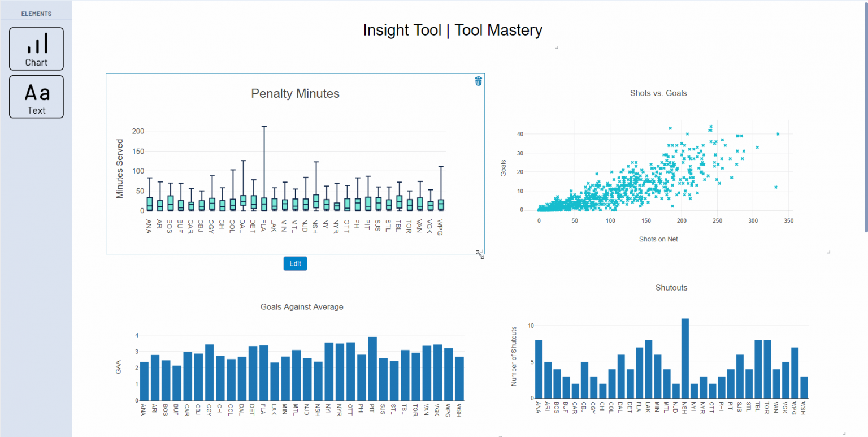Open the Edit dialog for the Penalty Minutes chart

pyautogui.click(x=295, y=263)
